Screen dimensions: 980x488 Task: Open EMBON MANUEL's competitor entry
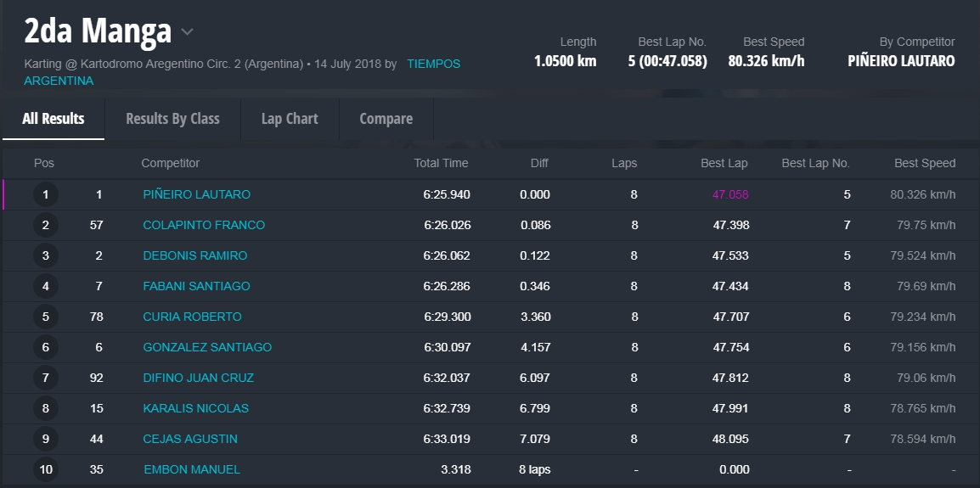[x=191, y=469]
